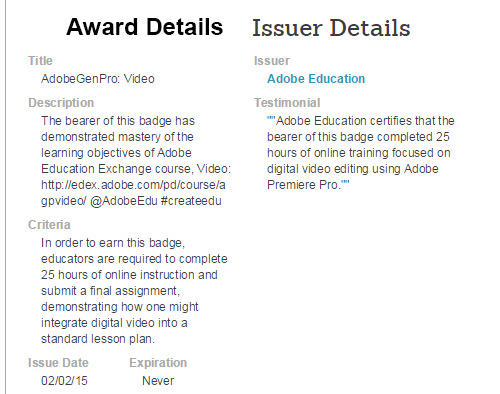Click the testimonial text mentioning Premiere Pro
The image size is (500, 394).
click(x=361, y=153)
